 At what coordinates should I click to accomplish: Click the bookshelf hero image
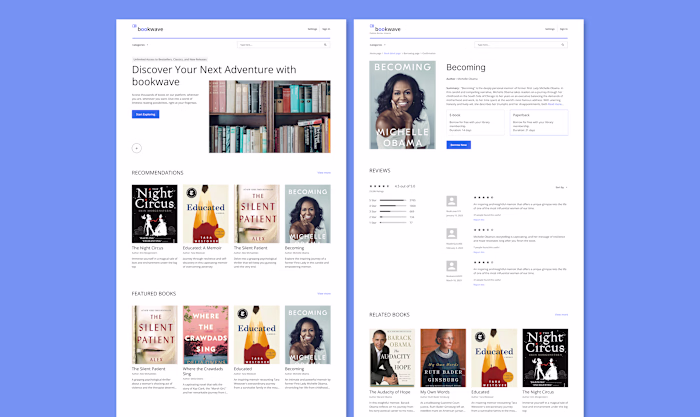[x=270, y=117]
